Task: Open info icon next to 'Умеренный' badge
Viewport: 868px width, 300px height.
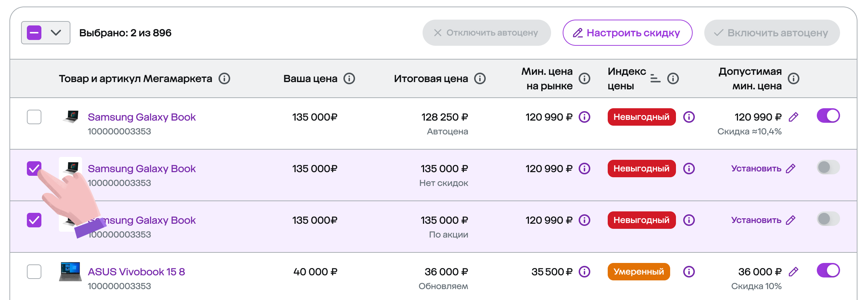Action: click(689, 272)
